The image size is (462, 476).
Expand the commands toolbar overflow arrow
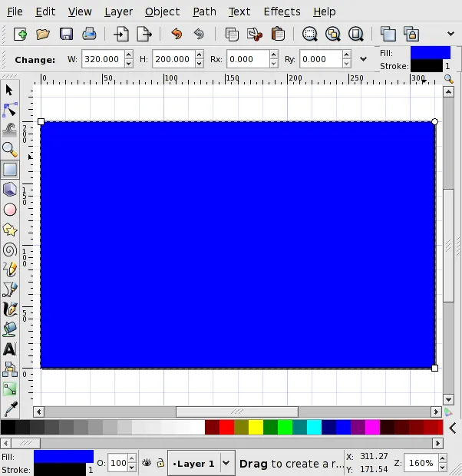(450, 34)
